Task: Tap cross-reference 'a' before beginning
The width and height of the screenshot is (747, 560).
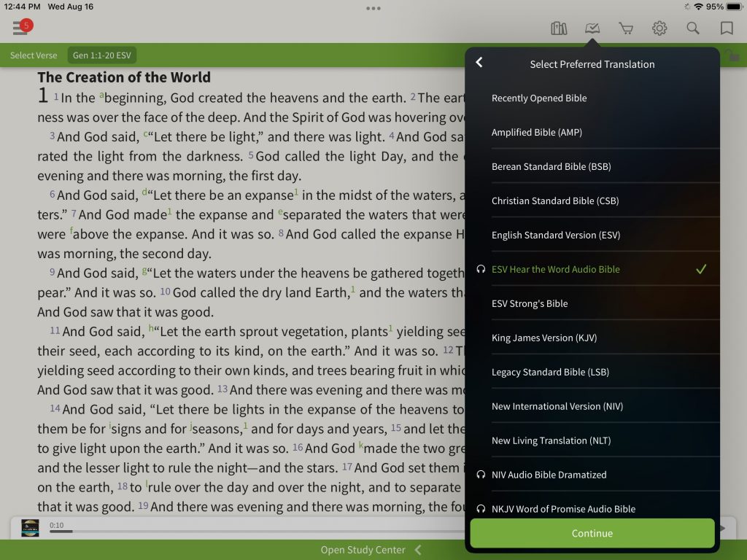Action: coord(101,96)
